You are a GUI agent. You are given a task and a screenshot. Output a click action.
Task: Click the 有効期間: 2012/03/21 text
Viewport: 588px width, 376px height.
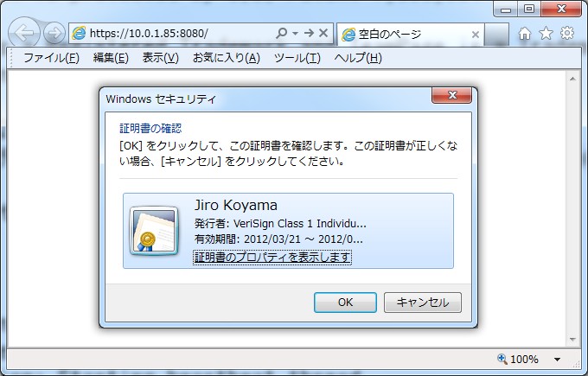(278, 239)
